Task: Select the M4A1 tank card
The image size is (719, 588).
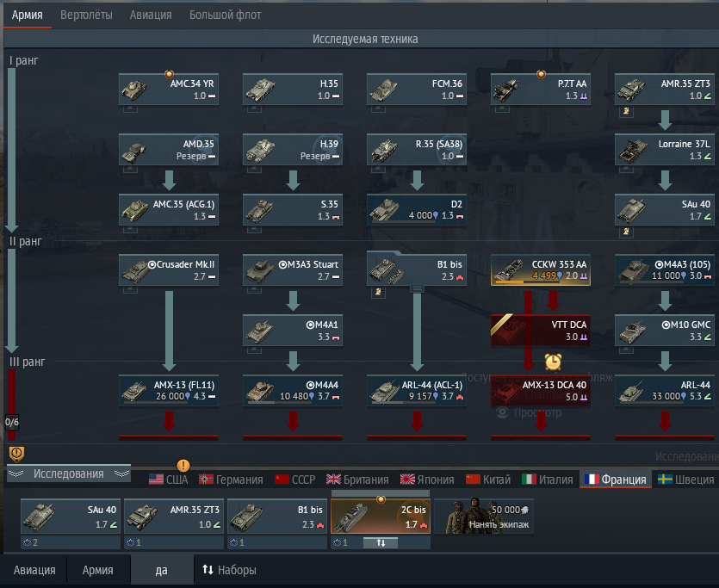Action: point(293,331)
